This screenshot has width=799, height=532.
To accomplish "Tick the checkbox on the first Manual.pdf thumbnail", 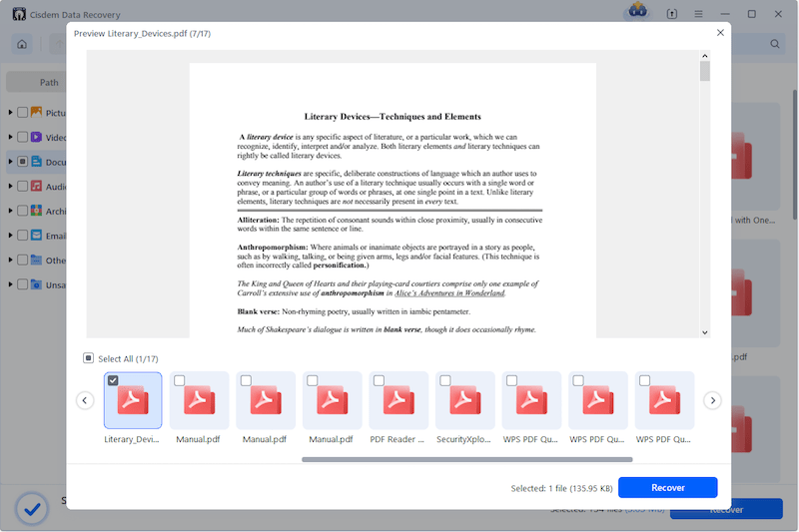I will [x=180, y=380].
